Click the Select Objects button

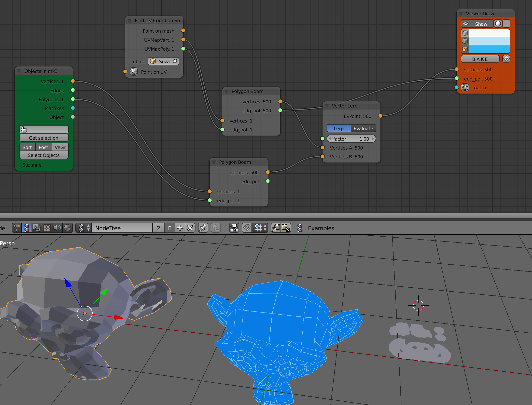tap(44, 155)
